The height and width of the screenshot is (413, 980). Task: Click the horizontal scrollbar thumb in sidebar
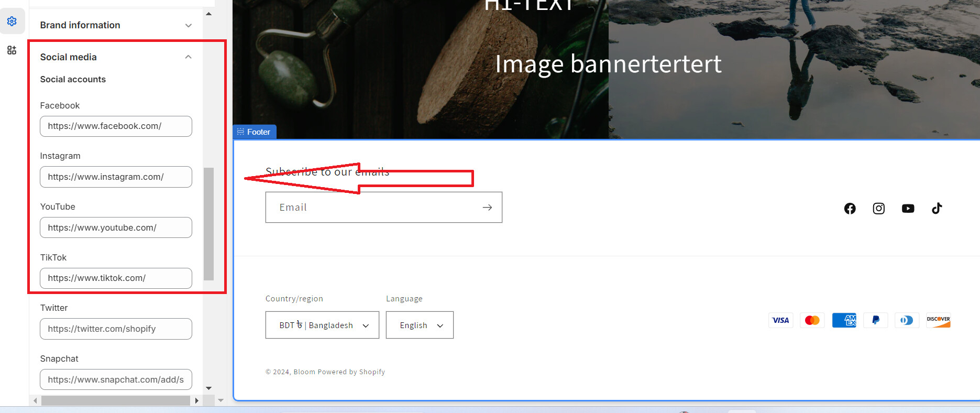tap(116, 401)
